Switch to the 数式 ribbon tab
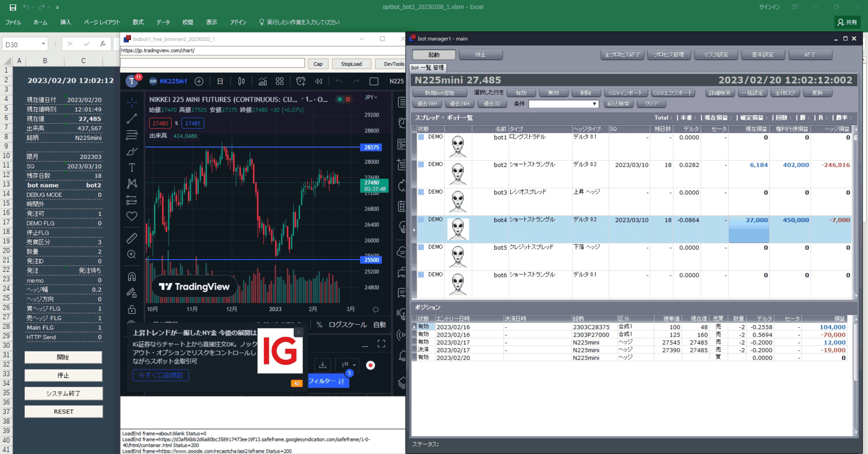Screen dimensions: 868x454 tap(138, 22)
